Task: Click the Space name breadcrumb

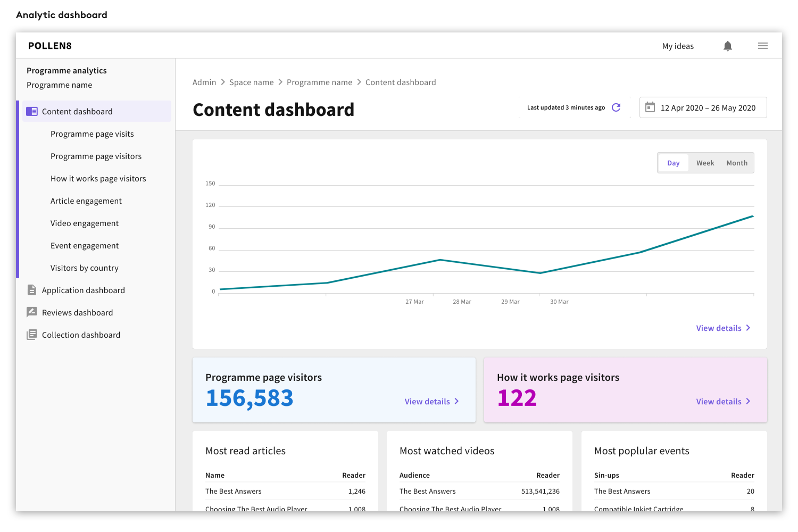Action: click(x=251, y=82)
